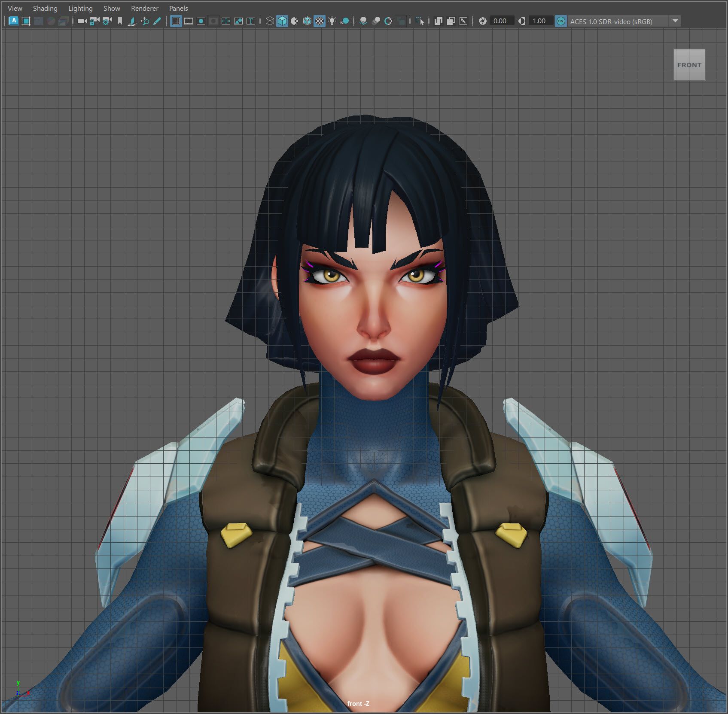The height and width of the screenshot is (714, 728).
Task: Open the Shading menu
Action: pos(45,8)
